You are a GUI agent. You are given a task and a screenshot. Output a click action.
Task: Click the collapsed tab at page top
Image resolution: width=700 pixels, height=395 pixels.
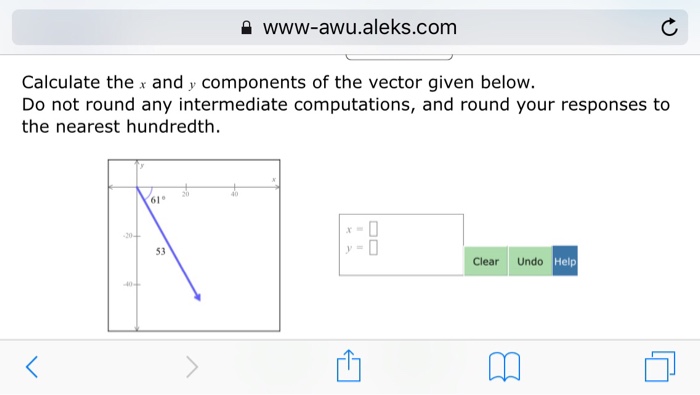point(399,57)
